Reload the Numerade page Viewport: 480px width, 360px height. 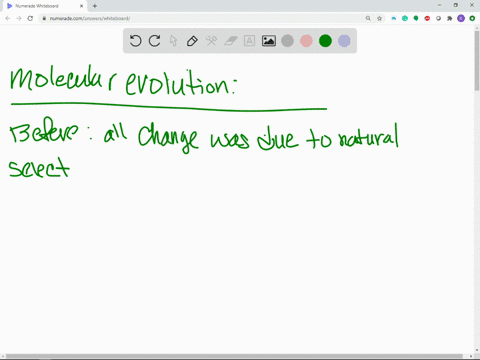point(30,18)
